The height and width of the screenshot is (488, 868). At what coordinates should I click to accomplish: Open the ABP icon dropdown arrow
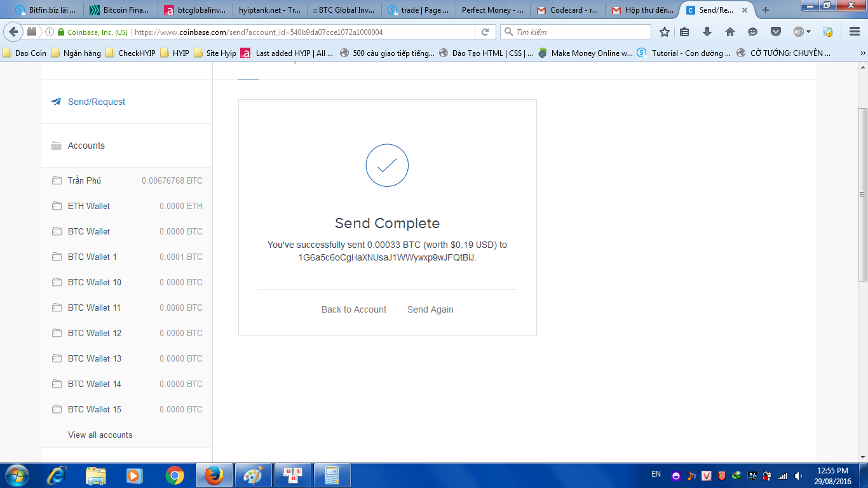tap(809, 32)
